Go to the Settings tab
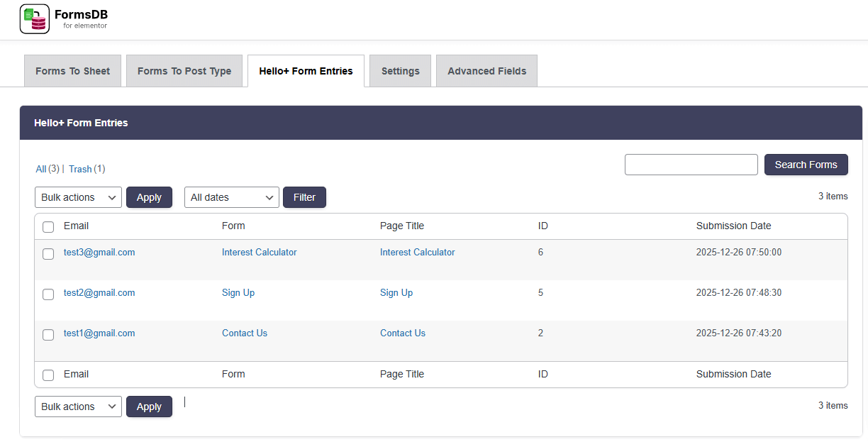 point(400,71)
